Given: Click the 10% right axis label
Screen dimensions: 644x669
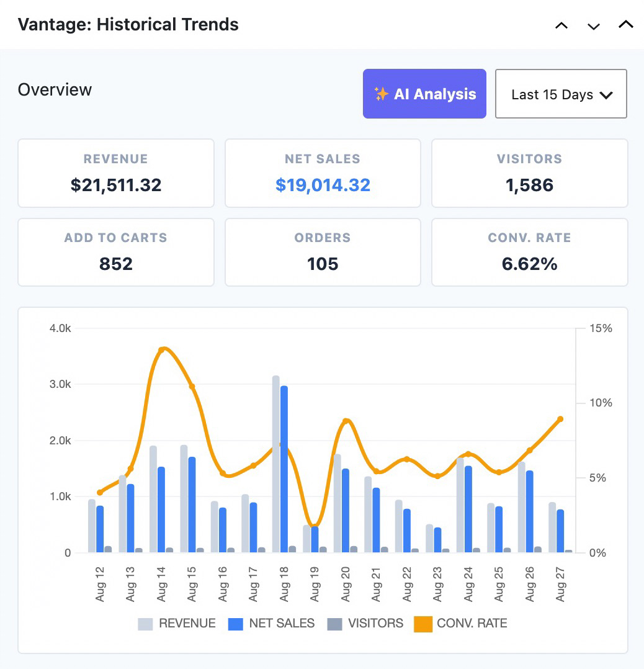Looking at the screenshot, I should pyautogui.click(x=601, y=402).
